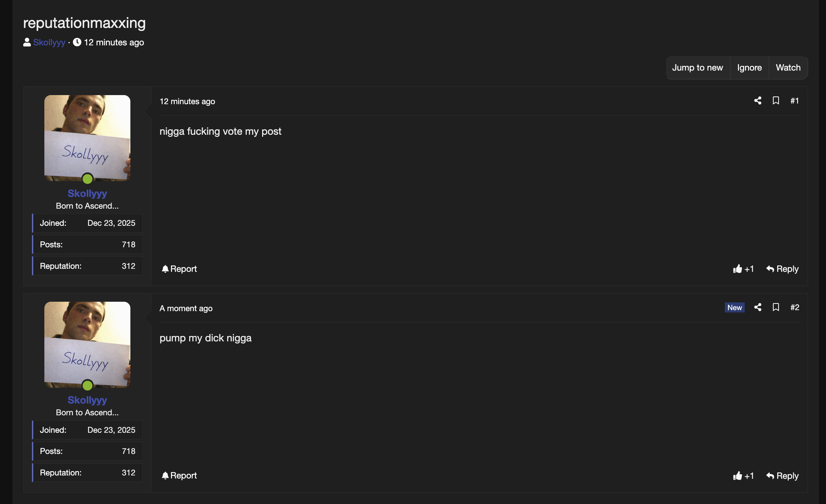Reply to the second post

[782, 476]
